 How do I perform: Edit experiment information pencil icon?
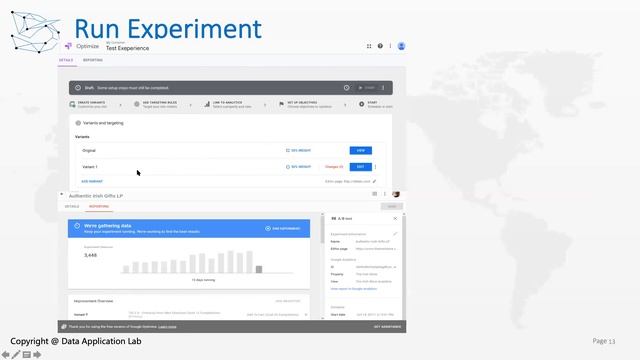pos(395,234)
